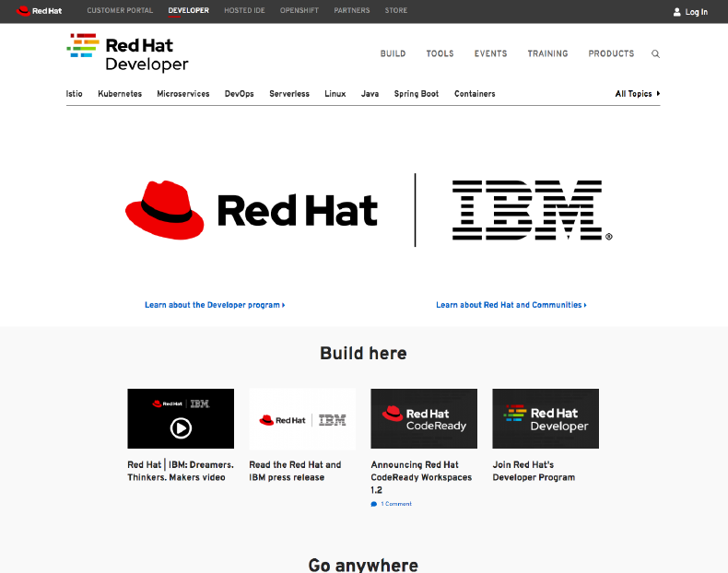728x573 pixels.
Task: Select the Microservices topic
Action: (x=183, y=94)
